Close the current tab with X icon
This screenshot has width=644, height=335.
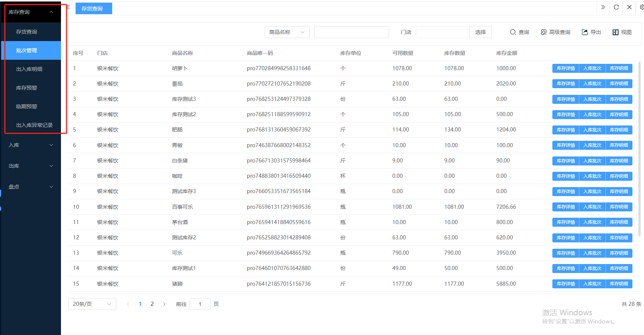point(629,7)
